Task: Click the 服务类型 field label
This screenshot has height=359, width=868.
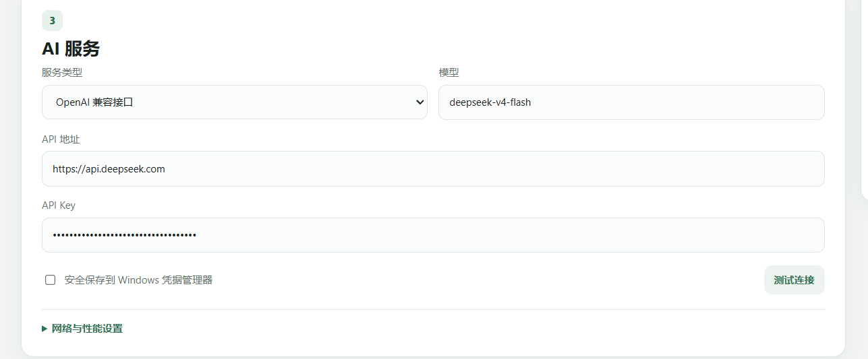Action: (x=62, y=73)
